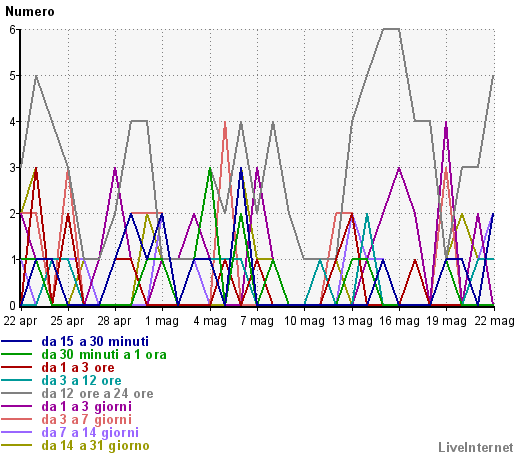
Task: Click the dark blue legend line swatch
Action: click(x=17, y=341)
